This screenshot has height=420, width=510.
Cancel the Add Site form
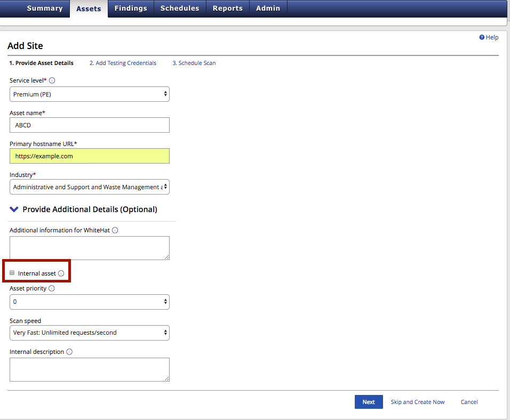coord(469,401)
